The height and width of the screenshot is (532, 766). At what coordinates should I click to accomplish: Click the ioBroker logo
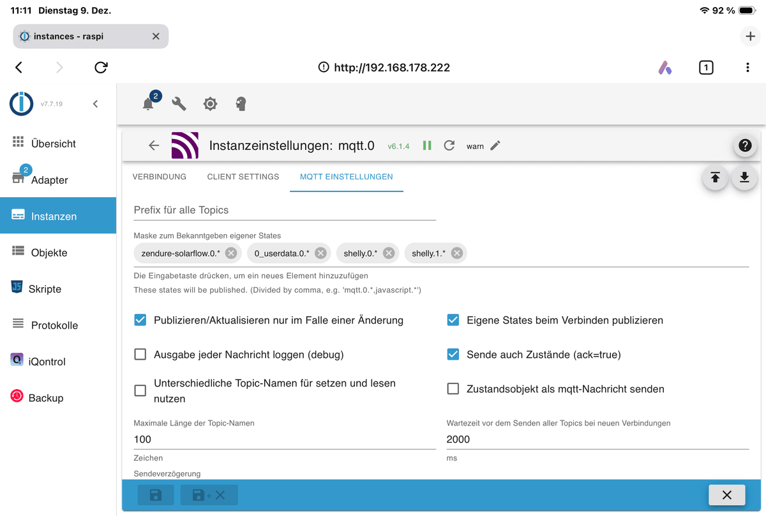22,103
